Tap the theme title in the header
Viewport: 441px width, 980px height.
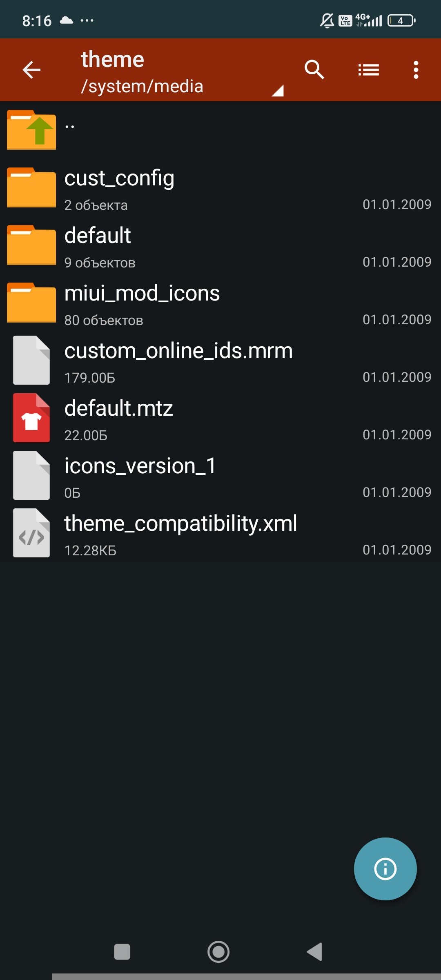click(113, 60)
